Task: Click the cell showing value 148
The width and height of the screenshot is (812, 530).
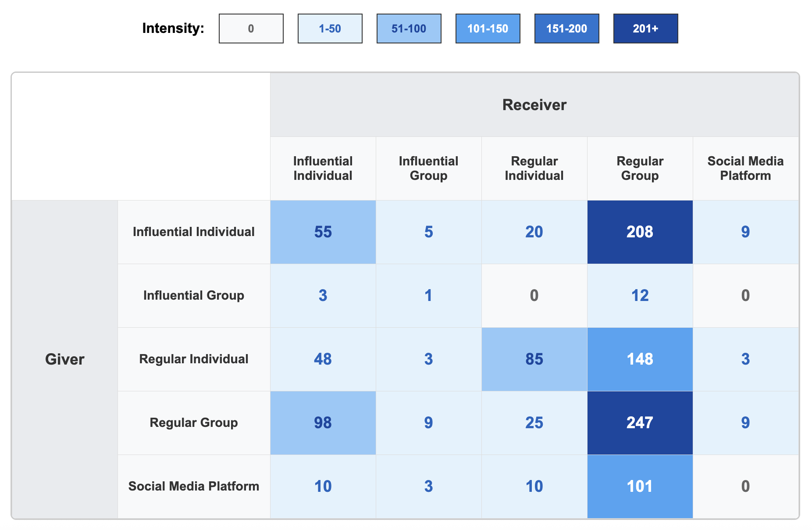Action: (640, 359)
